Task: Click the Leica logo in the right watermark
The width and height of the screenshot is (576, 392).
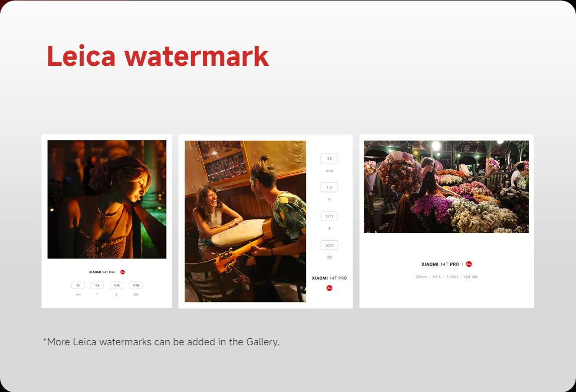Action: coord(469,264)
